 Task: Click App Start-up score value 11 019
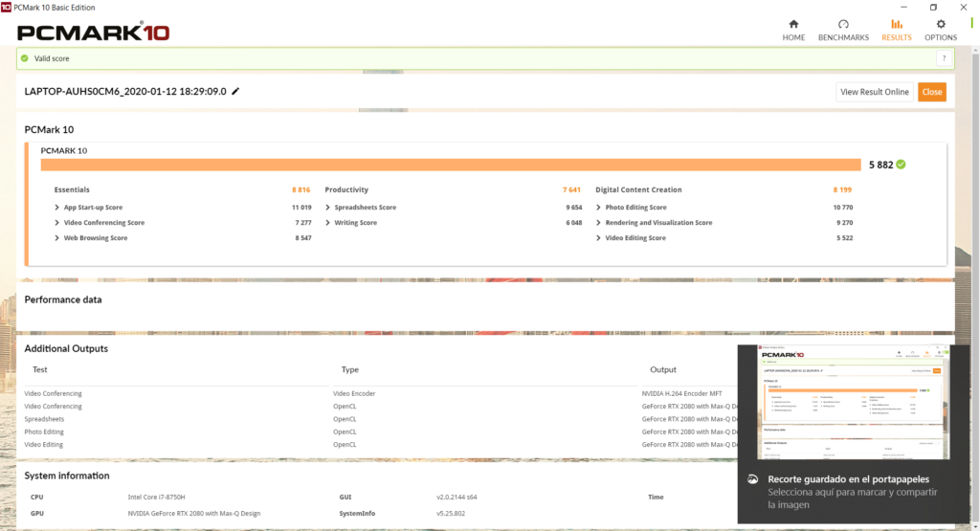coord(301,208)
